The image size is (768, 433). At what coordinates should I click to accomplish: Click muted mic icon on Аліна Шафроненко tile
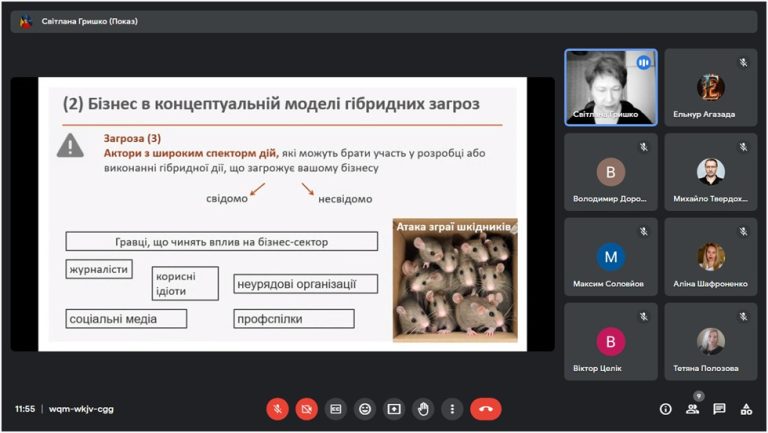pyautogui.click(x=744, y=232)
